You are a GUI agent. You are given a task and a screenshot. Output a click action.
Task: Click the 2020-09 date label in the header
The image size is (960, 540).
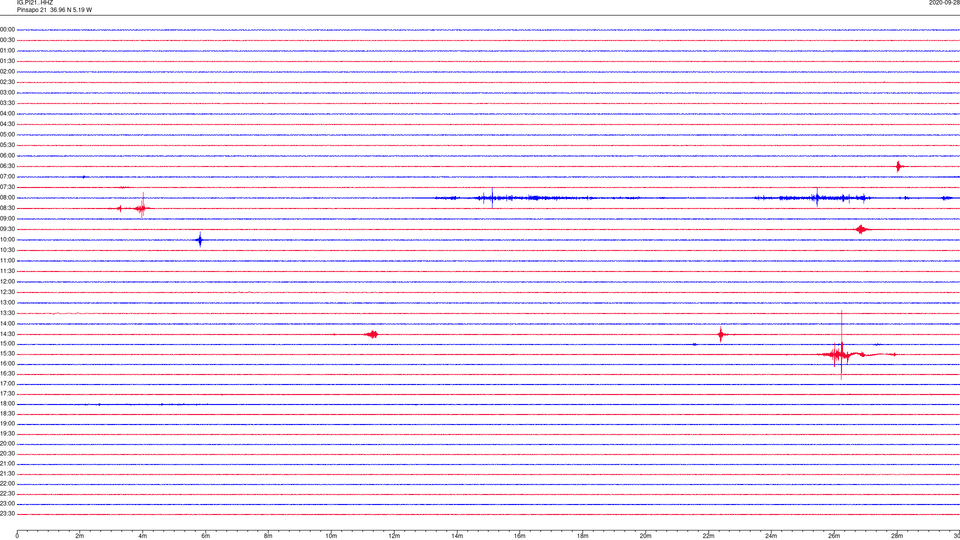944,3
